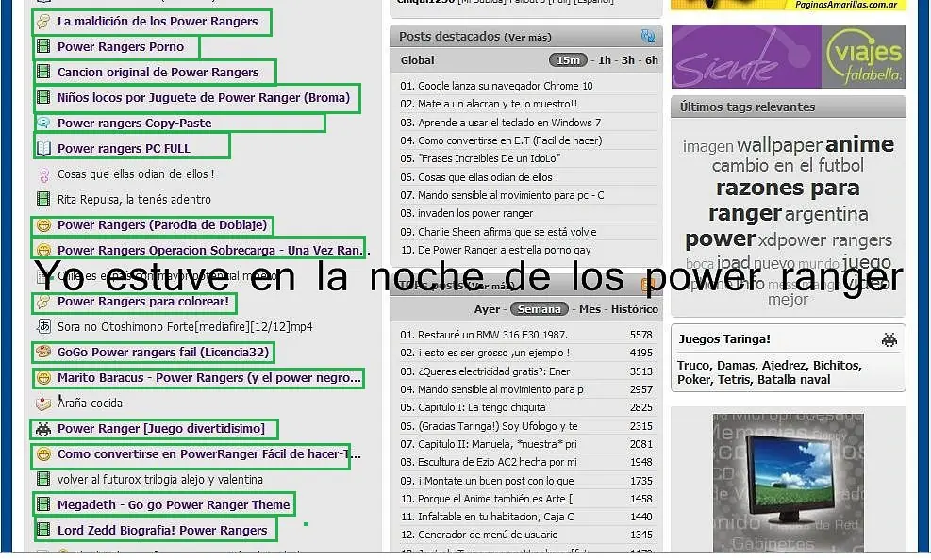Click the icon next to 'Sora no Otoshimono Forte'

[43, 326]
